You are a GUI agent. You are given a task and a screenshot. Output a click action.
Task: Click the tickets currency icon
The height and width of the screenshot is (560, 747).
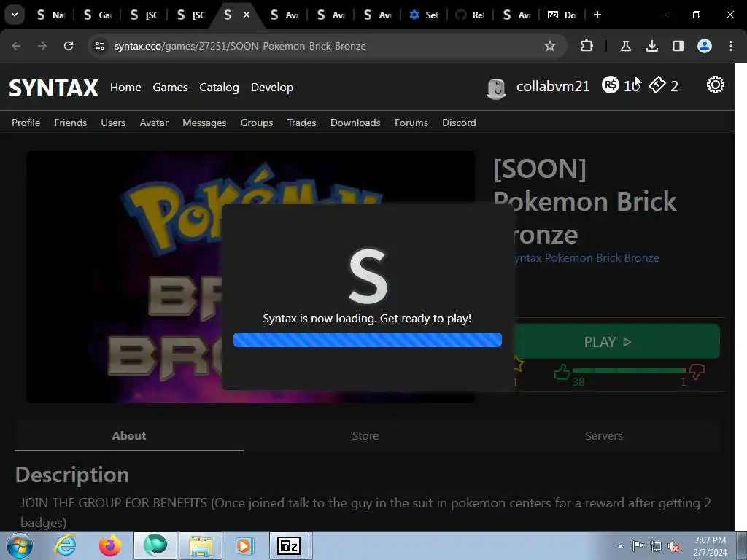pyautogui.click(x=657, y=85)
